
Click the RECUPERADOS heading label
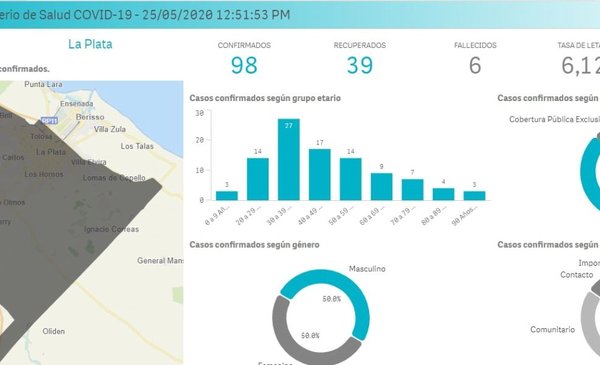pyautogui.click(x=360, y=45)
